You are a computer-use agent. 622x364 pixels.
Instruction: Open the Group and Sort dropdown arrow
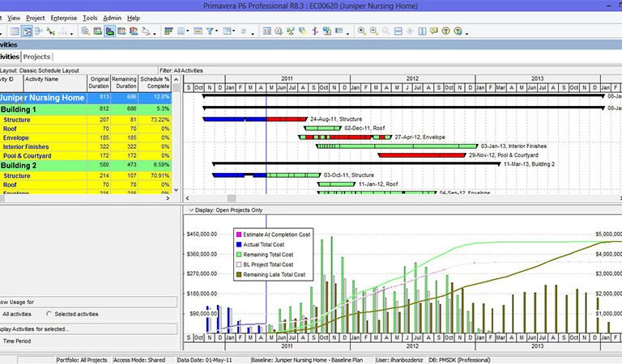tap(234, 31)
